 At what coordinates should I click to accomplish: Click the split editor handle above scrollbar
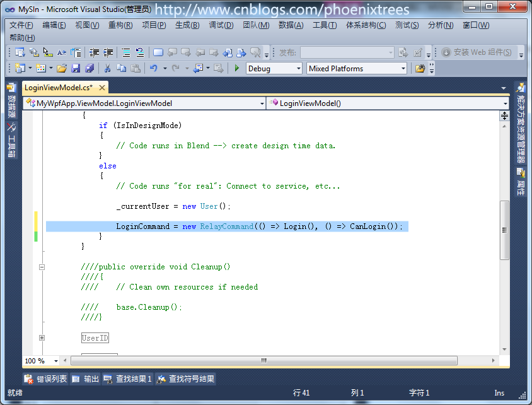coord(504,116)
